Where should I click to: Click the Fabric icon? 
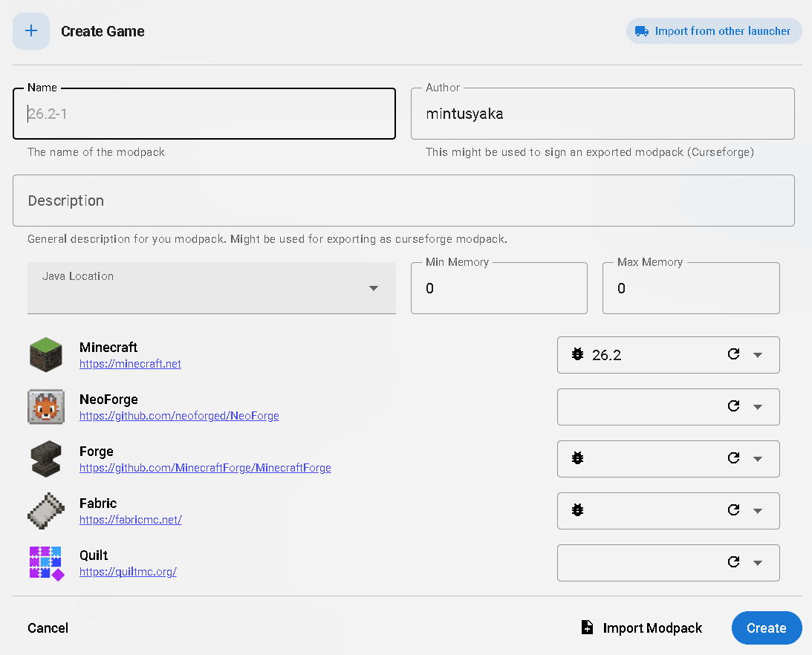coord(46,510)
